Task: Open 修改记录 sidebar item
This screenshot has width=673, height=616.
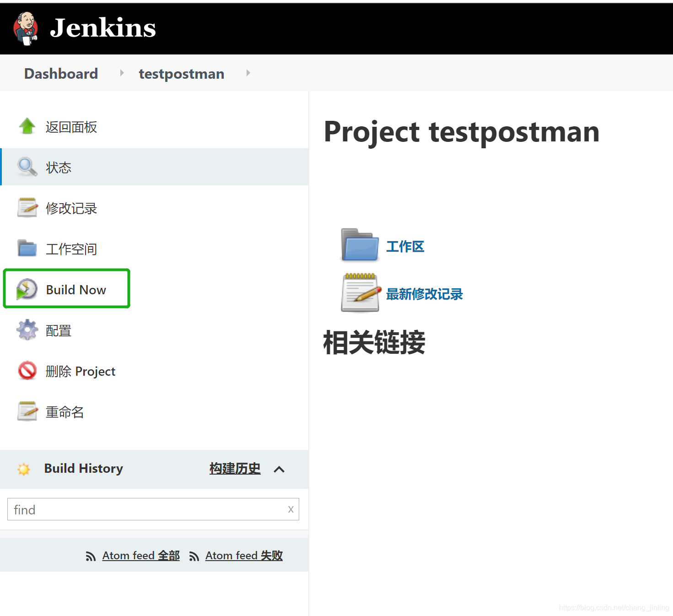Action: [71, 208]
